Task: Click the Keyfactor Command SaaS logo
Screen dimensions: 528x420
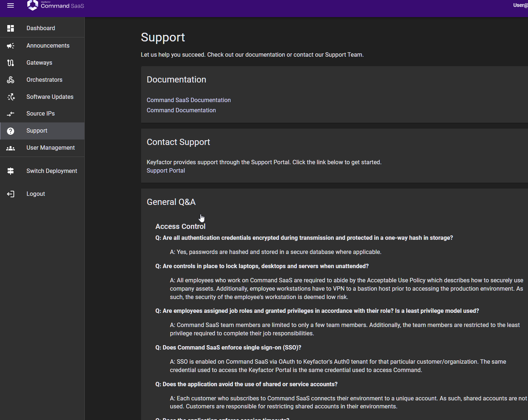Action: (x=56, y=5)
